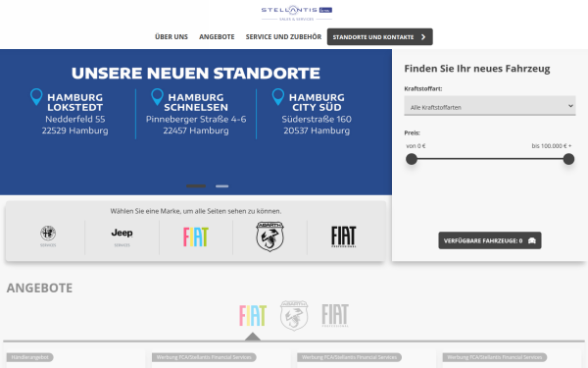This screenshot has height=368, width=588.
Task: Select the Alfa Romeo brand logo
Action: point(48,237)
